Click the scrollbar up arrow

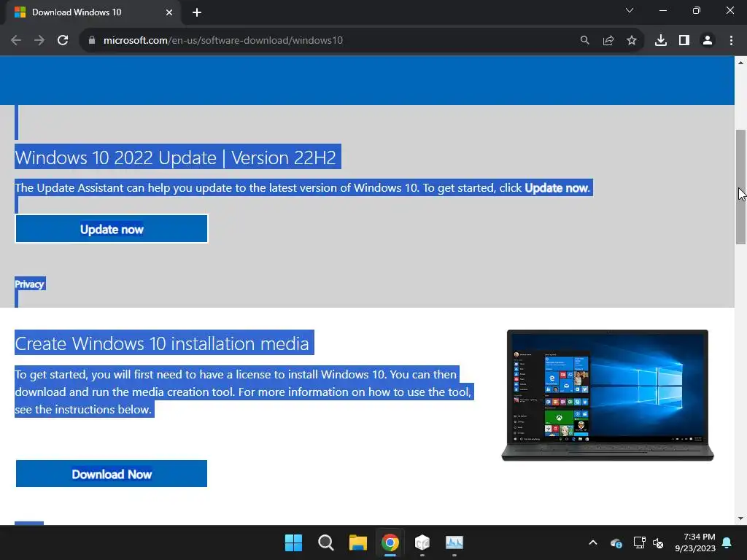(741, 63)
